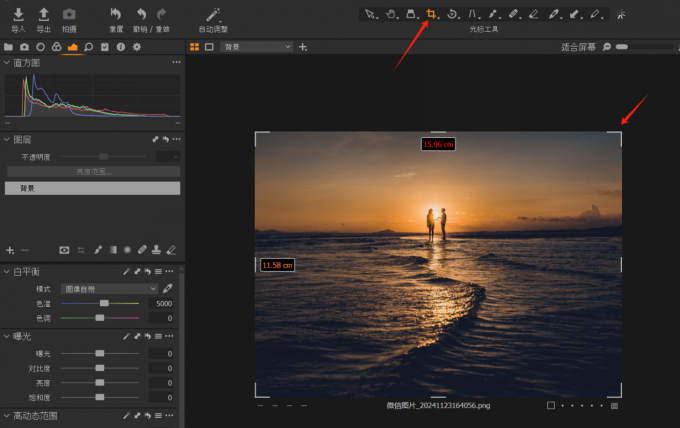Image resolution: width=680 pixels, height=428 pixels.
Task: Open the Details magnifier tool tab
Action: [x=88, y=47]
